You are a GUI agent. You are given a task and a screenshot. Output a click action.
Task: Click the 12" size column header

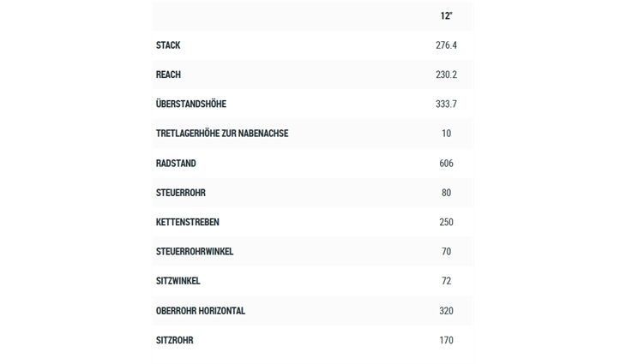point(446,16)
